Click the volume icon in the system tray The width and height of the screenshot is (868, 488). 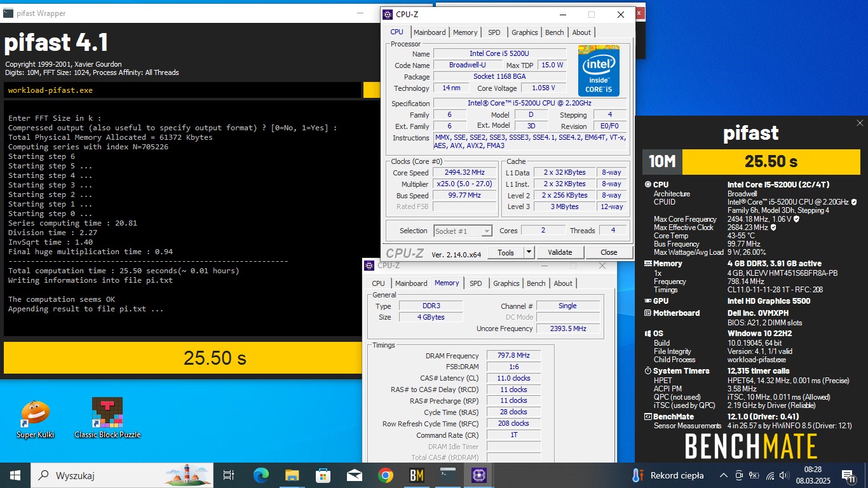(785, 475)
